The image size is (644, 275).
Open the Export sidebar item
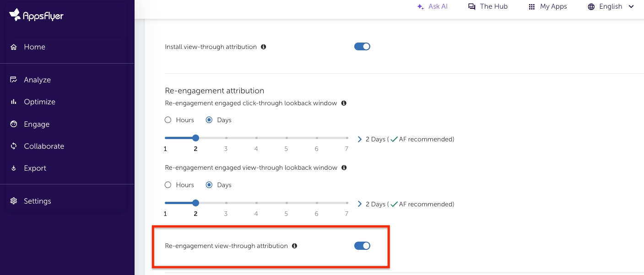pos(35,168)
